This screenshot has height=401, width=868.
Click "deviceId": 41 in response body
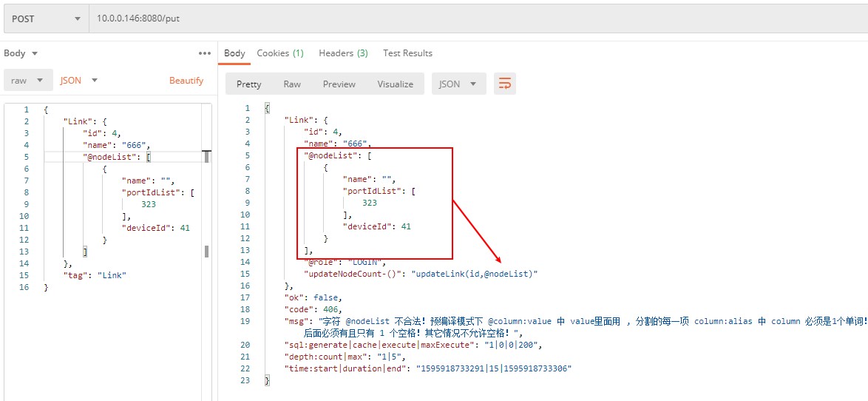[x=377, y=226]
